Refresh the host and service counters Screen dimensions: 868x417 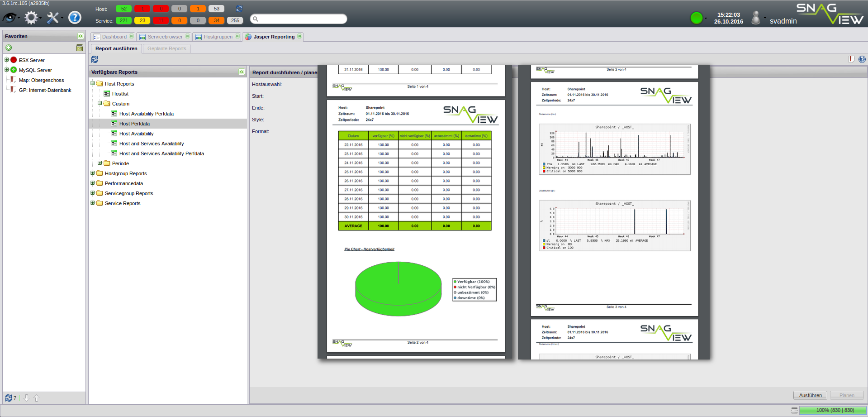click(x=239, y=9)
